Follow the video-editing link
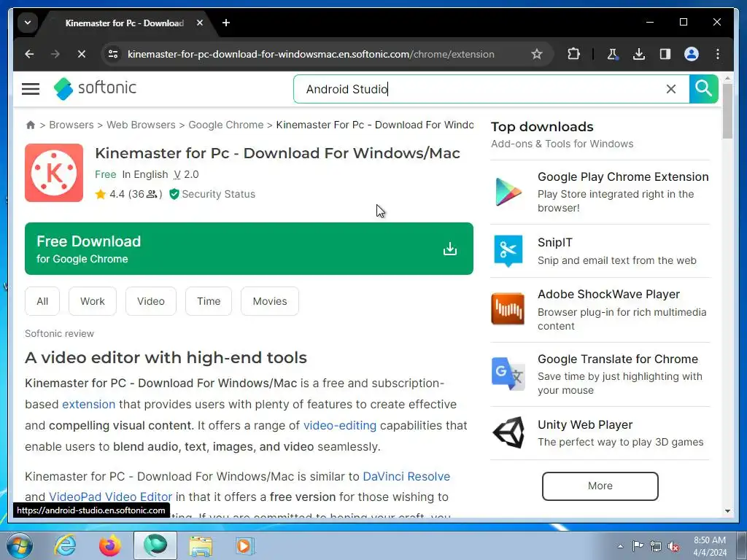This screenshot has height=560, width=747. tap(340, 425)
